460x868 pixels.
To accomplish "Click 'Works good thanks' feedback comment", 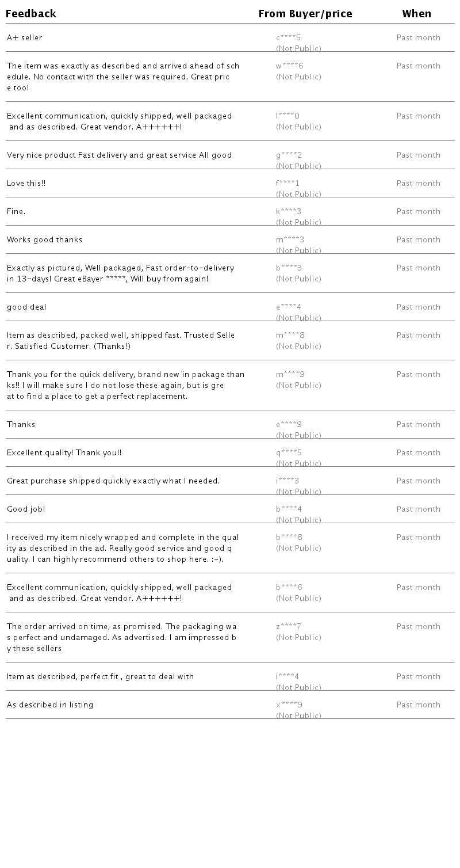I will pos(45,240).
